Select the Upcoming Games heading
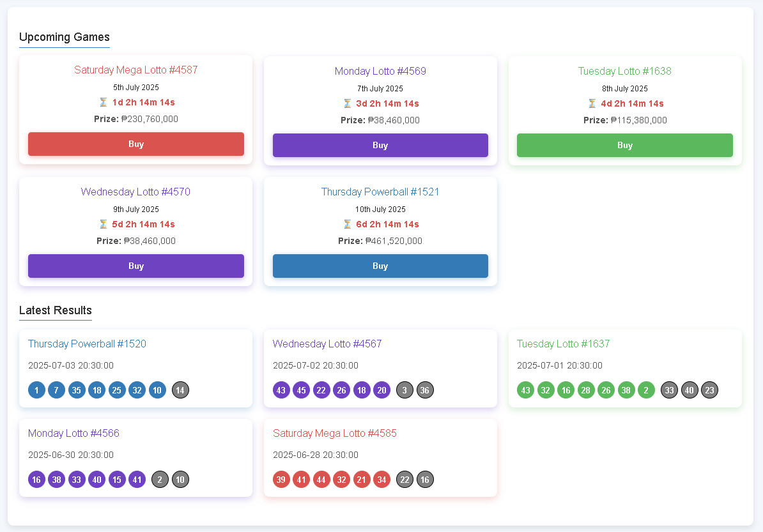This screenshot has height=532, width=763. pos(65,37)
